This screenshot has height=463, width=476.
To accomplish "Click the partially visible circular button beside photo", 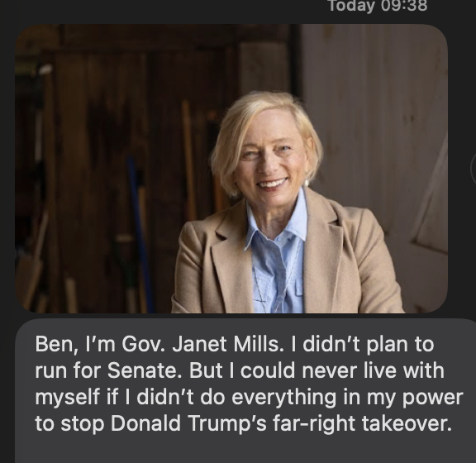I will (474, 169).
